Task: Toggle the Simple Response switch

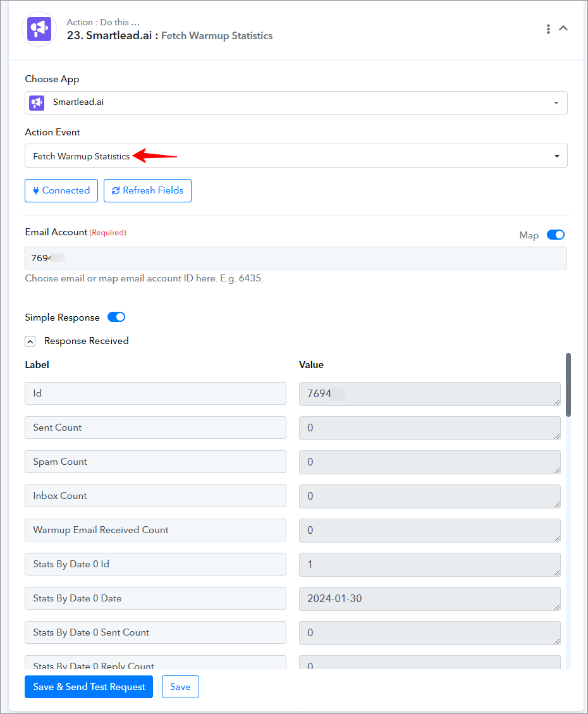Action: click(x=116, y=317)
